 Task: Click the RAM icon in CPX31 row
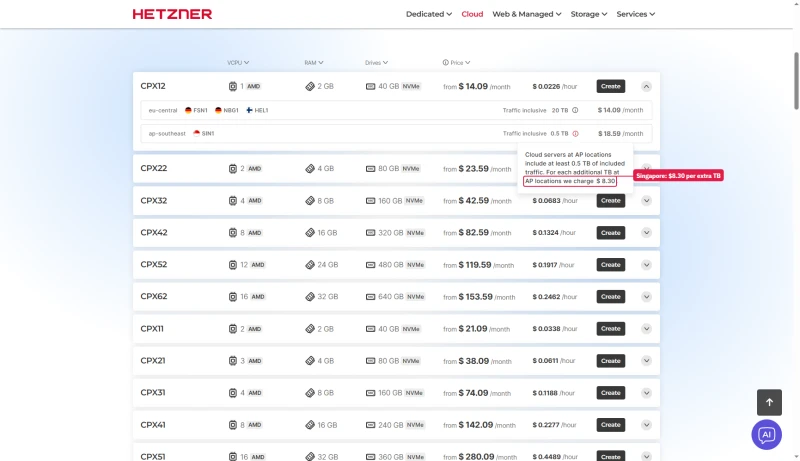click(310, 393)
